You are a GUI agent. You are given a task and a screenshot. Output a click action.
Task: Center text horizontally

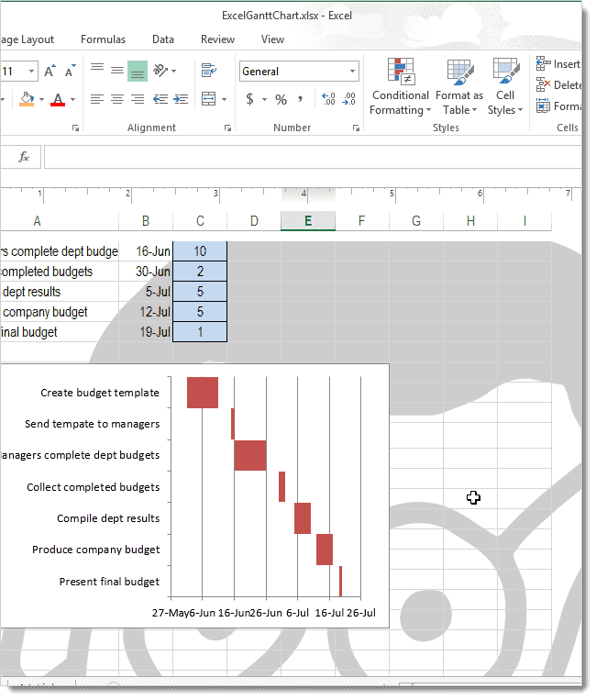click(116, 99)
